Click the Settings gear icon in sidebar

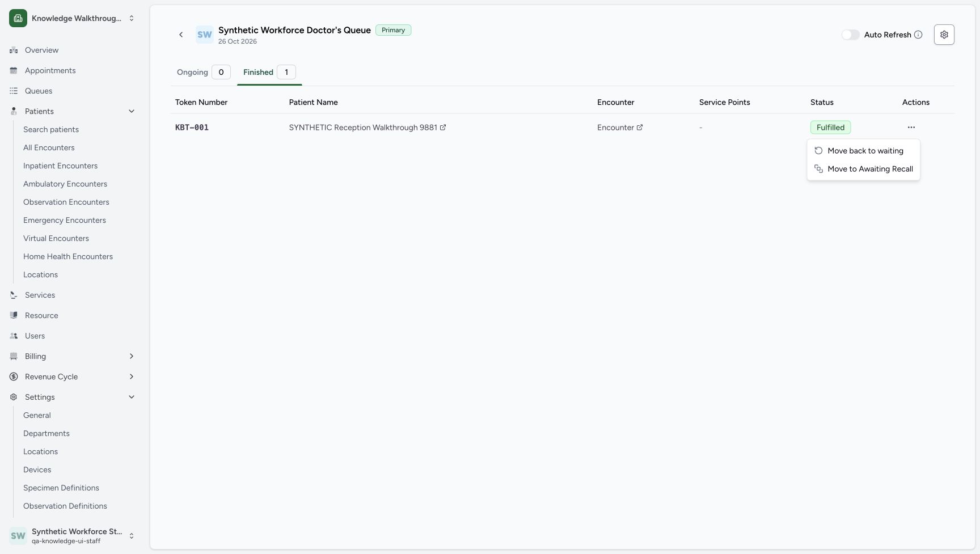click(14, 397)
